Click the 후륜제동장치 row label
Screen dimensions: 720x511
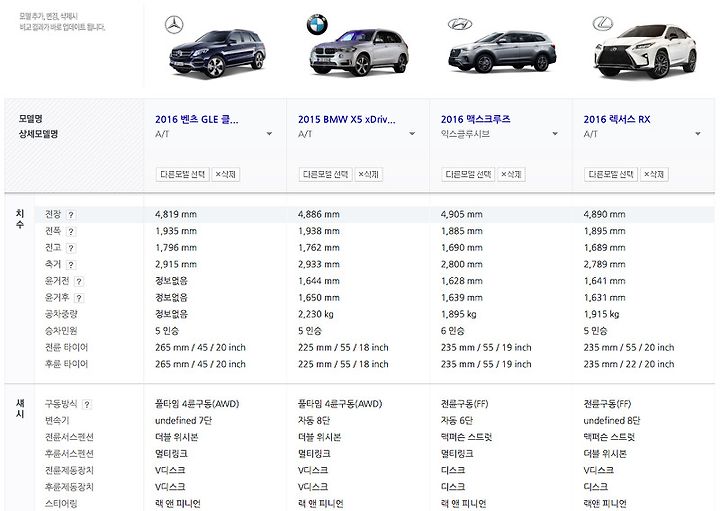[x=69, y=487]
